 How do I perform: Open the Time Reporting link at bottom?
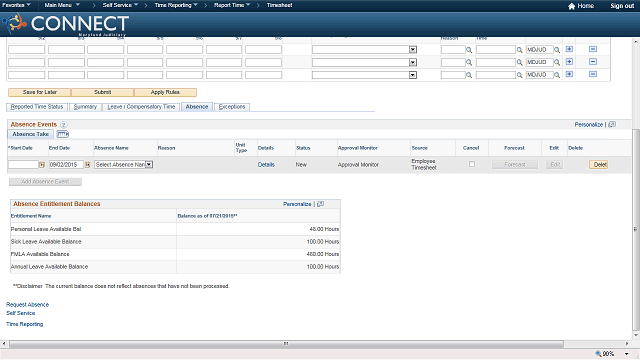pyautogui.click(x=24, y=324)
